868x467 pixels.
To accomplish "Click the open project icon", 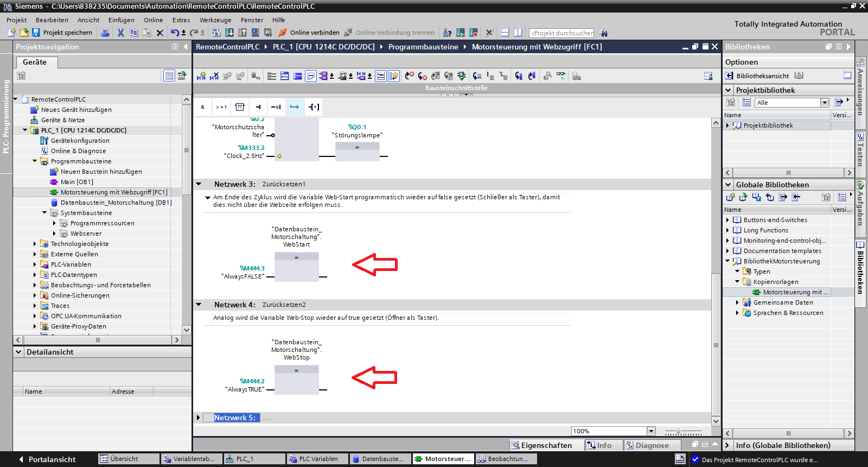I will (x=24, y=33).
